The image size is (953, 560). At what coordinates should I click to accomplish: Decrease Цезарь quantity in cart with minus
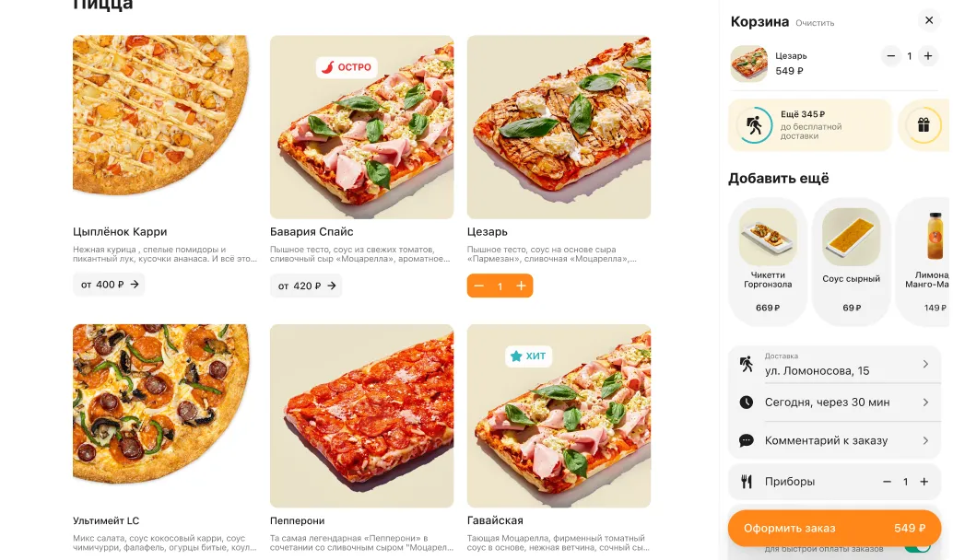pyautogui.click(x=890, y=56)
